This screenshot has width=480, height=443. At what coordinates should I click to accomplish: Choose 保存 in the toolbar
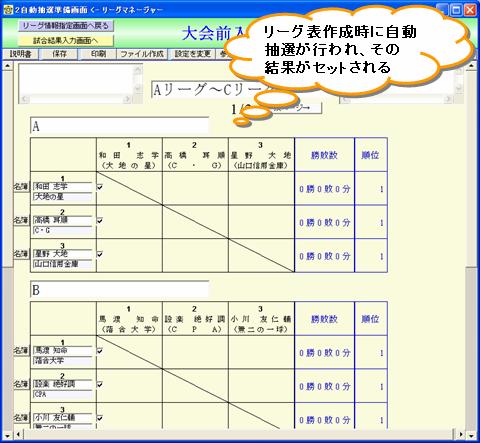[59, 54]
